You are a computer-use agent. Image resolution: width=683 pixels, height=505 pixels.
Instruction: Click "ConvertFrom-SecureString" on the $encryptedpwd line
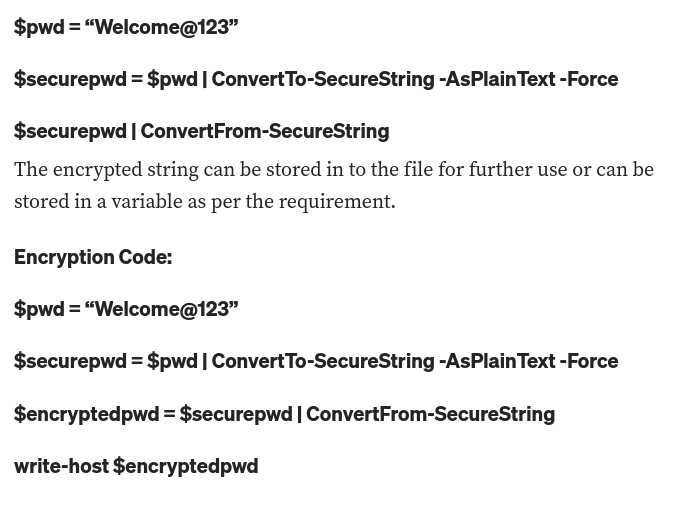430,414
